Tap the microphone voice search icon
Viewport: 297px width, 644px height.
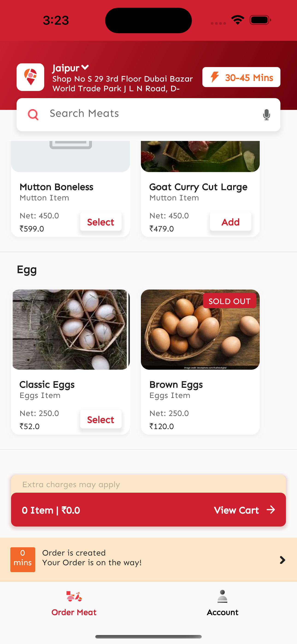(267, 115)
